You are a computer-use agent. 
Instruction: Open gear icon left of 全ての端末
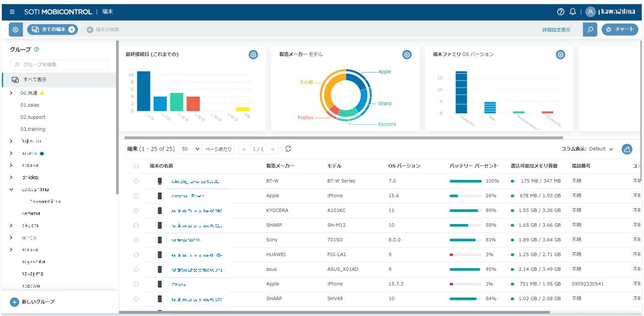click(16, 29)
